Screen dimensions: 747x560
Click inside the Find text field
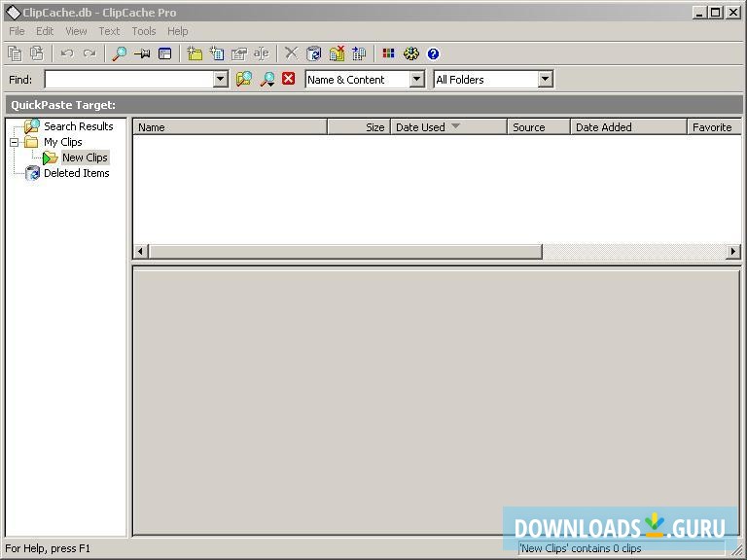tap(129, 79)
